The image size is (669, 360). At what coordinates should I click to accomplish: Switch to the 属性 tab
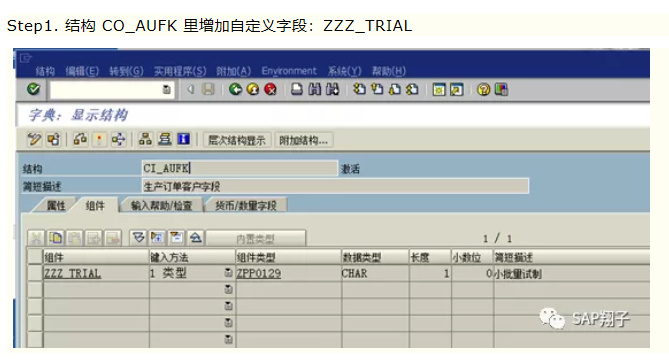[x=56, y=206]
